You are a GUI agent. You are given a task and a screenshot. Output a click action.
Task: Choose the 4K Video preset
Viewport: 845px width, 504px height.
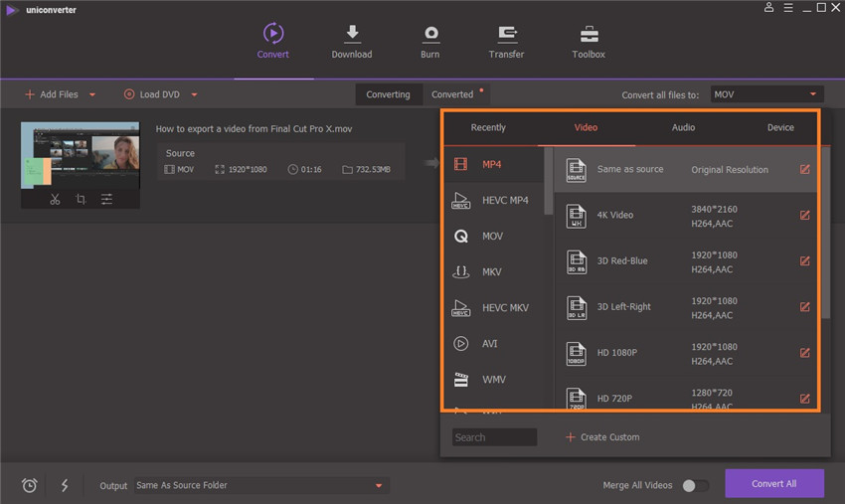[686, 215]
